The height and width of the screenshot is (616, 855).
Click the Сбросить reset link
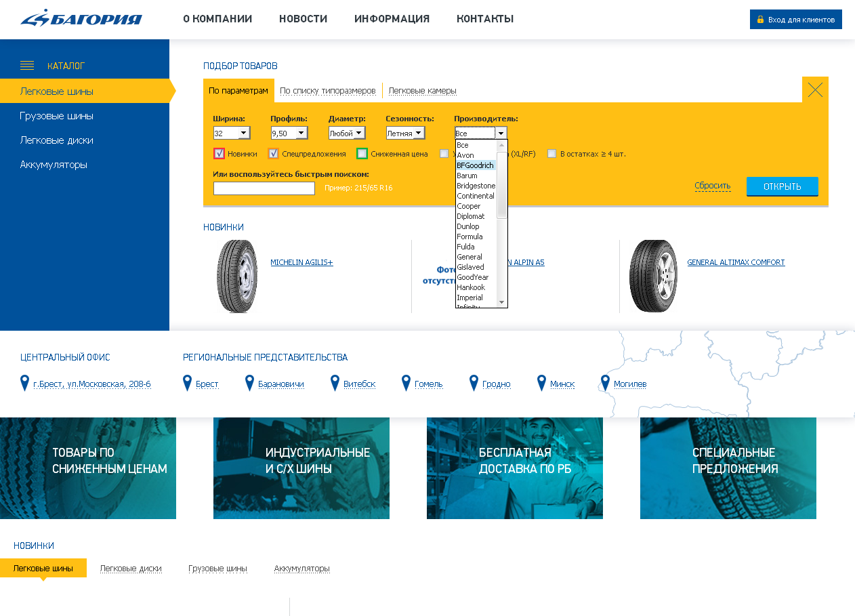pyautogui.click(x=713, y=186)
